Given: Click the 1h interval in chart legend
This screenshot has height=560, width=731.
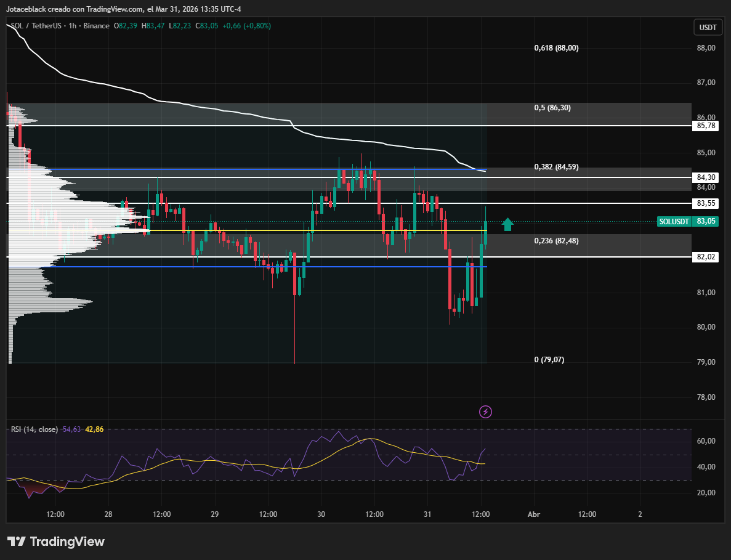Looking at the screenshot, I should [x=73, y=26].
